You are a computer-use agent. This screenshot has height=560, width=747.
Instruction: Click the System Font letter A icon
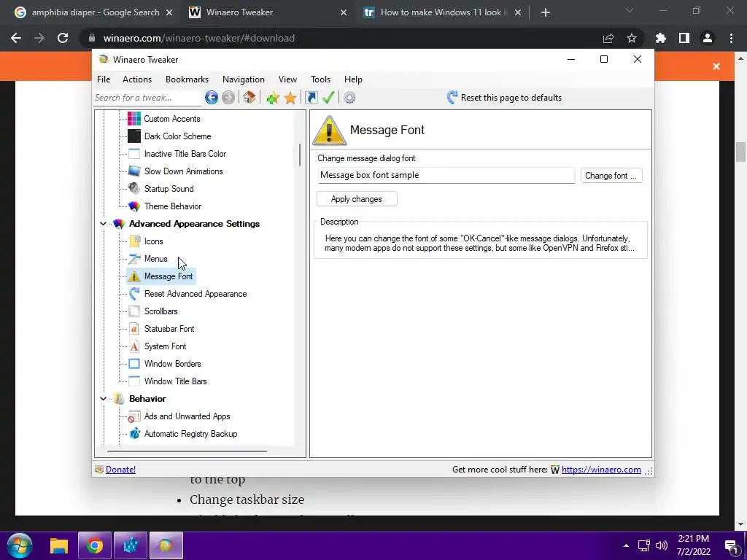(x=134, y=346)
